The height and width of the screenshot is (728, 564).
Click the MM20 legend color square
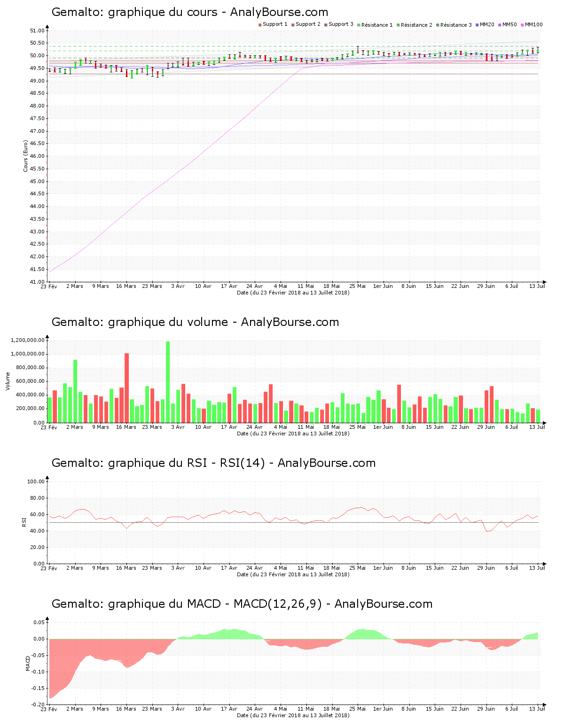tap(477, 25)
